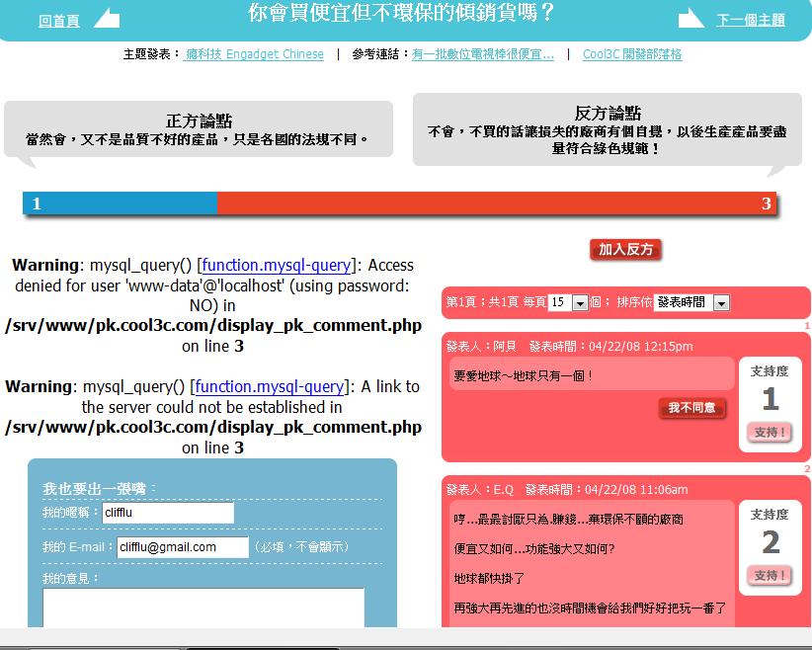Image resolution: width=812 pixels, height=650 pixels.
Task: Click support count 1 on 阿貝's comment
Action: click(771, 399)
